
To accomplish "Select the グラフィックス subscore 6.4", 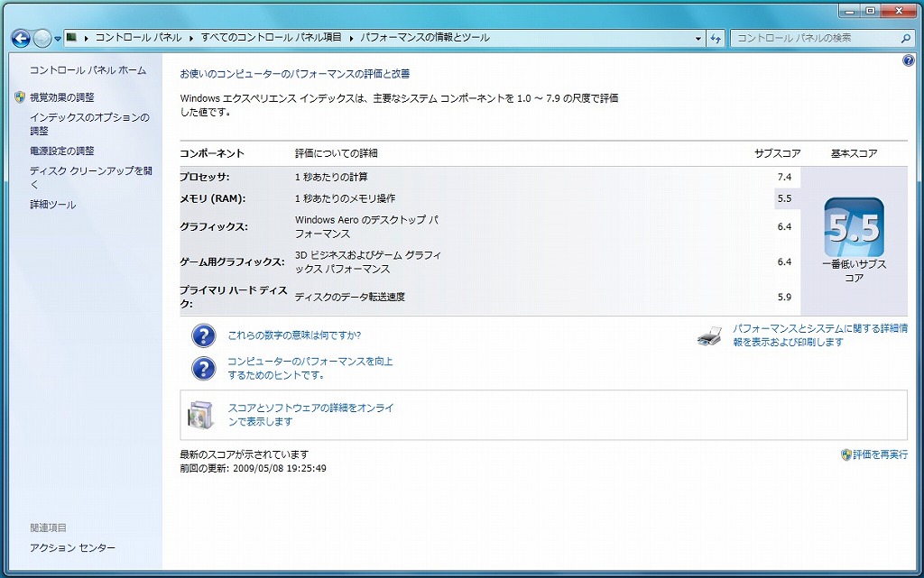I will click(784, 226).
